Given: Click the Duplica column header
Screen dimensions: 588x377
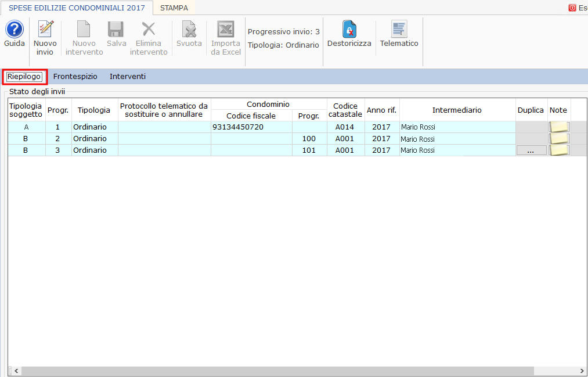Looking at the screenshot, I should [x=531, y=110].
